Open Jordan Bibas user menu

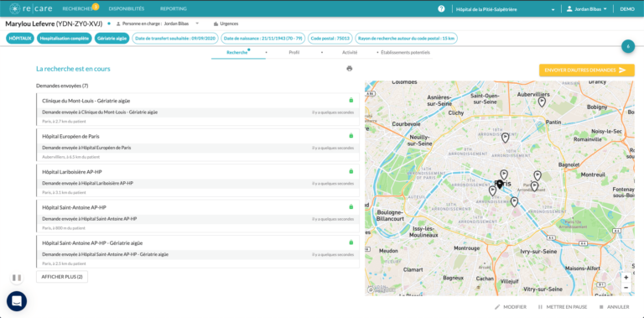586,9
